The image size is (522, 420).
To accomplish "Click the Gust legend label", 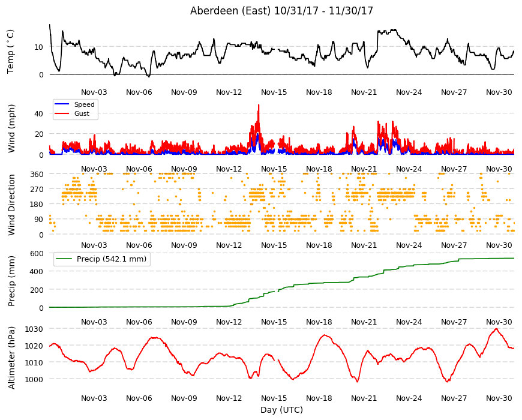I will tap(82, 113).
